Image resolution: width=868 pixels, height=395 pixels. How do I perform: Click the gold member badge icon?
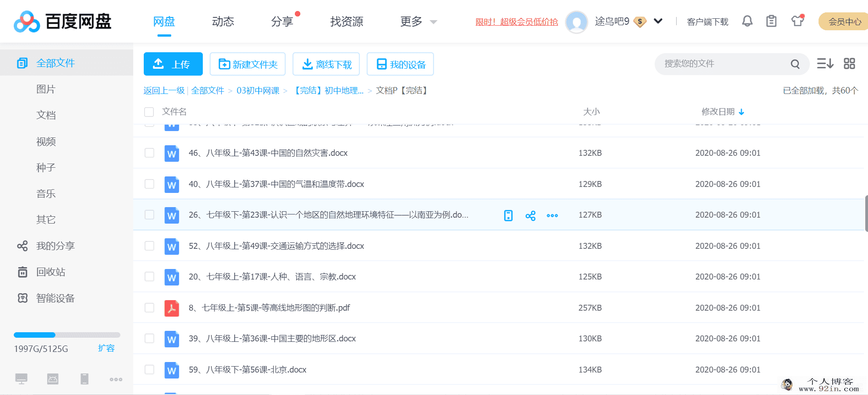pyautogui.click(x=640, y=22)
